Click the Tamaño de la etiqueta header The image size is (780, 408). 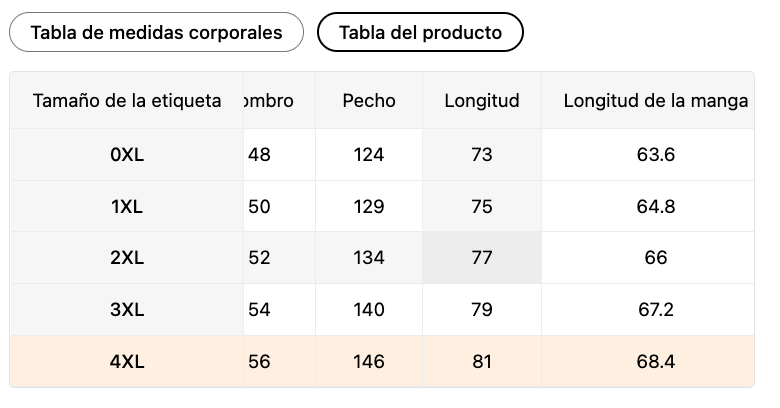tap(127, 101)
